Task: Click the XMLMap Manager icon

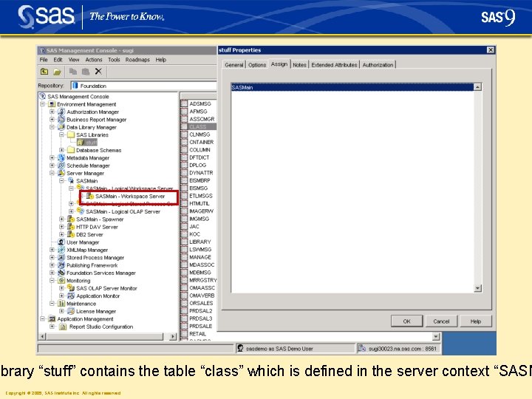Action: (61, 250)
